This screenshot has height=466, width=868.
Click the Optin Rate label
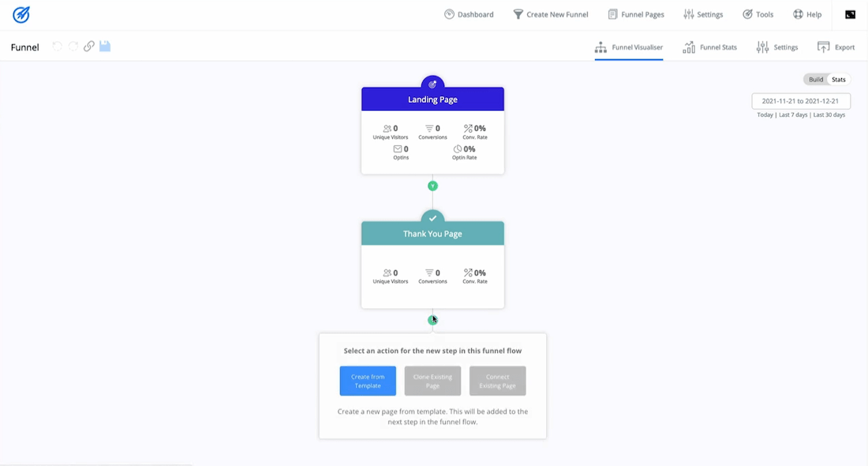coord(464,157)
